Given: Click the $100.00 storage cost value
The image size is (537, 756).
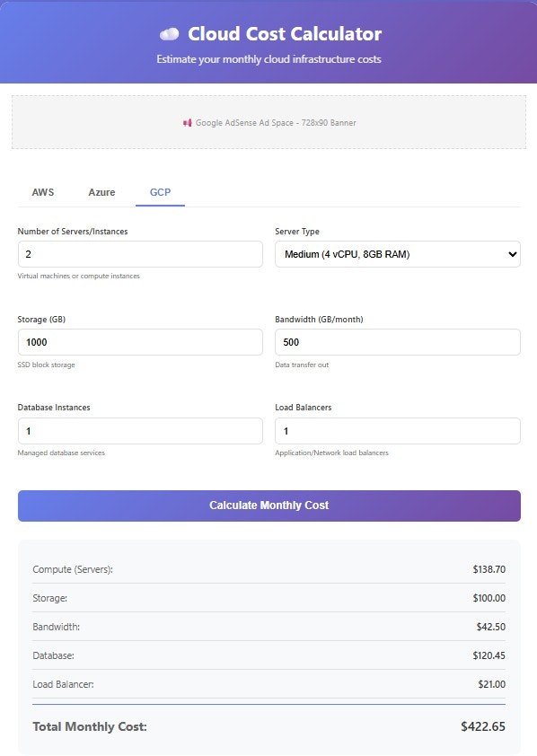Looking at the screenshot, I should (x=489, y=598).
